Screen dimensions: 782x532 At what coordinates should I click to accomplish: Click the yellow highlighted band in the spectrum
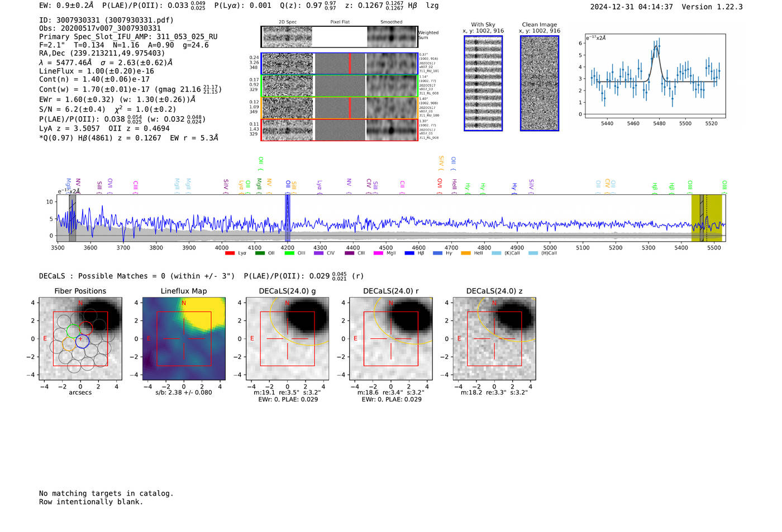coord(707,218)
